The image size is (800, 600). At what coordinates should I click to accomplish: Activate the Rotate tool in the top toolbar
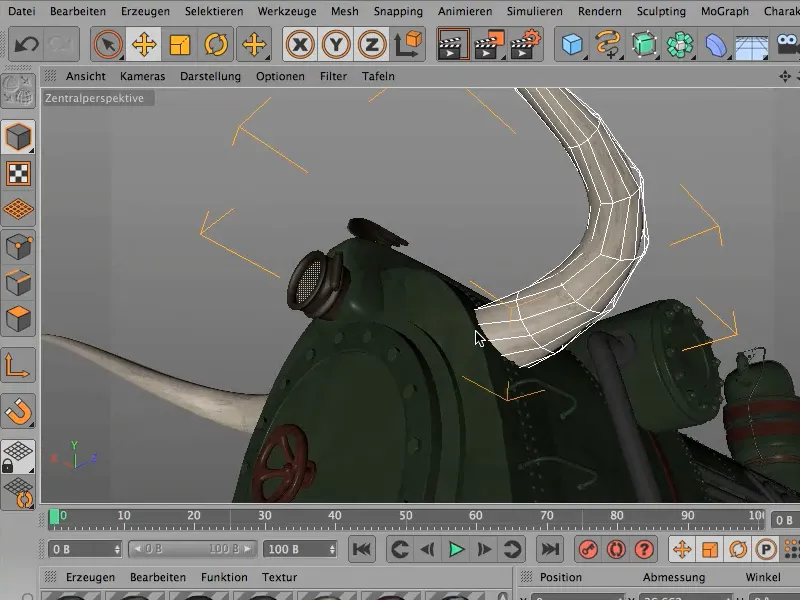216,45
